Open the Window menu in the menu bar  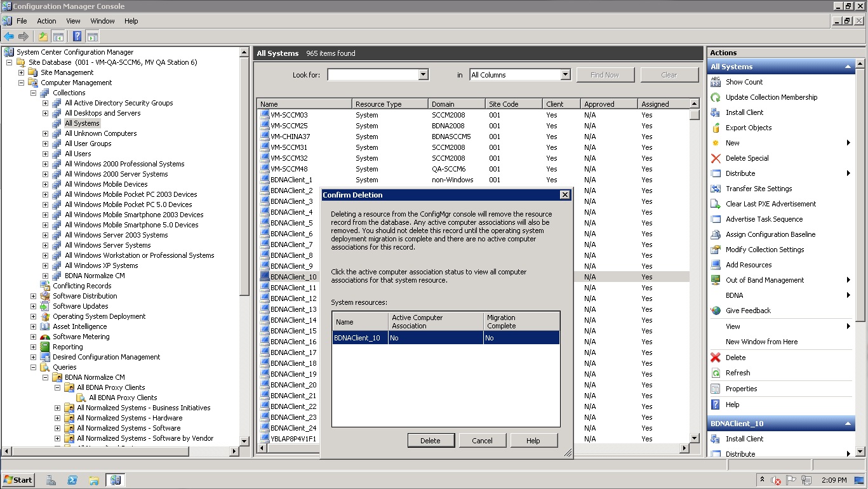pos(102,21)
